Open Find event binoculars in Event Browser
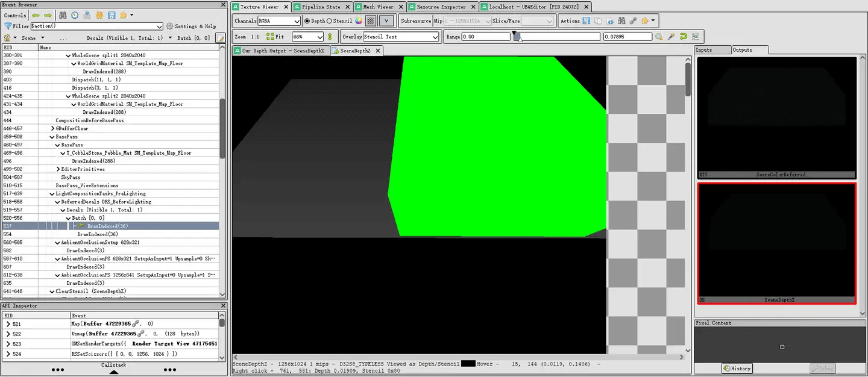Screen dimensions: 868x377 pos(63,15)
